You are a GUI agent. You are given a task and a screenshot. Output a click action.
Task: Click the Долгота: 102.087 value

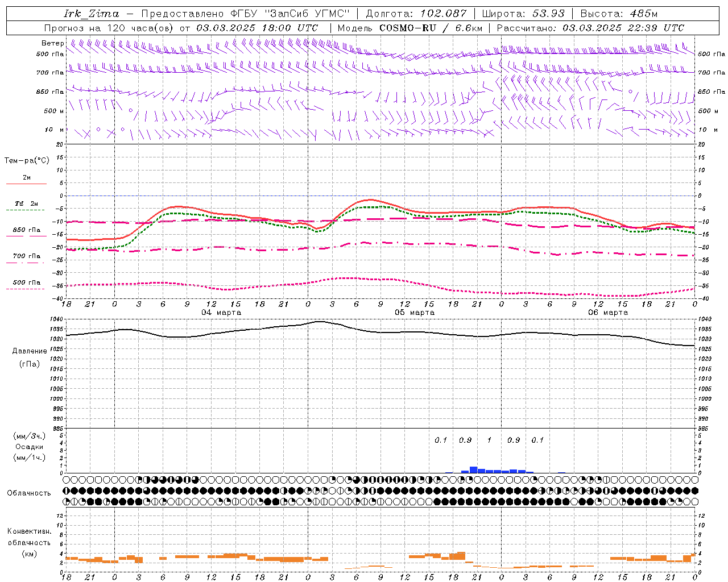[x=416, y=14]
